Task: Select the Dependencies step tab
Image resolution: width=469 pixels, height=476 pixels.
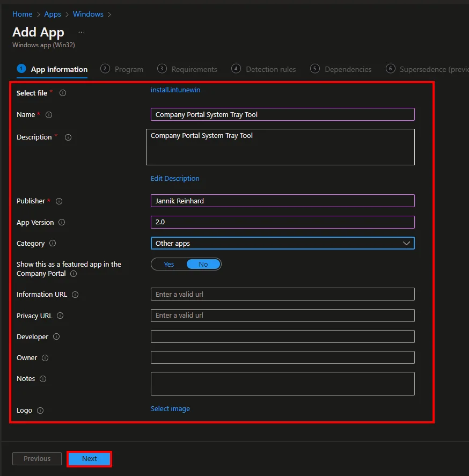Action: [341, 70]
